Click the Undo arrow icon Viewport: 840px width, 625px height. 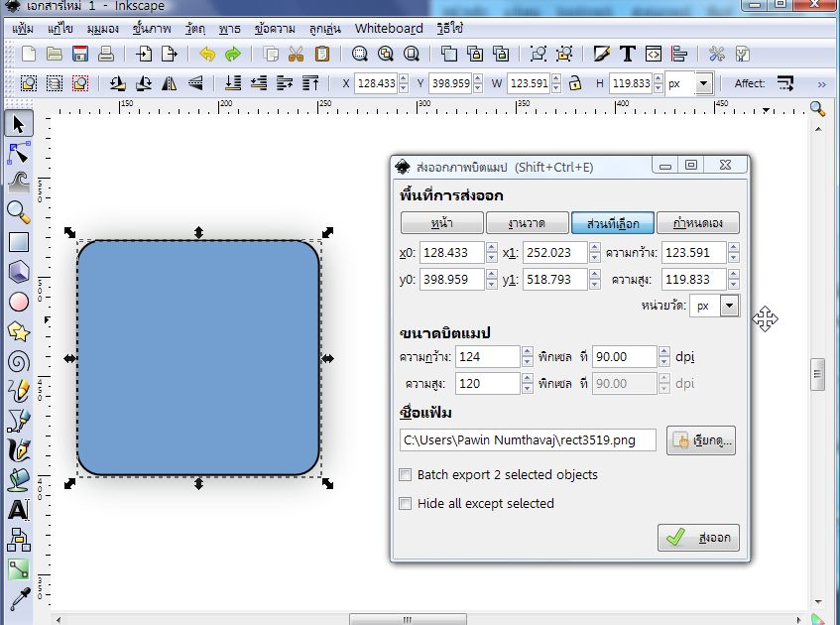(207, 54)
